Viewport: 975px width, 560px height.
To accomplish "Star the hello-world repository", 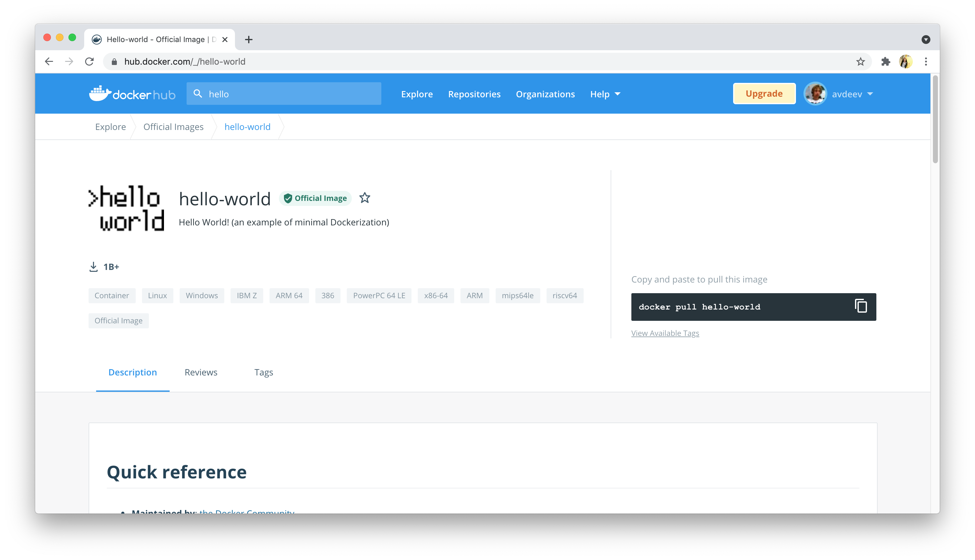I will pyautogui.click(x=364, y=198).
